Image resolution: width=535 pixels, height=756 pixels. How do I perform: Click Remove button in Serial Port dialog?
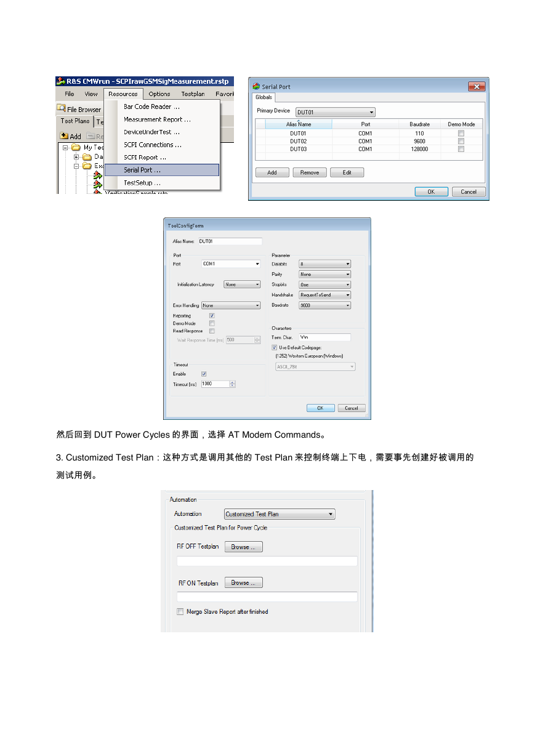(310, 173)
